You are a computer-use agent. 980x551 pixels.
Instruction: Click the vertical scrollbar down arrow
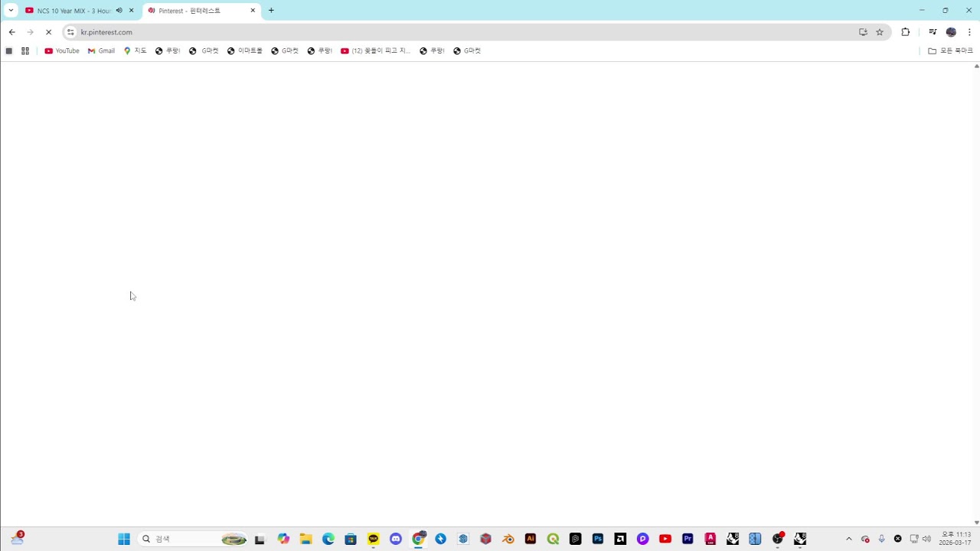point(976,523)
